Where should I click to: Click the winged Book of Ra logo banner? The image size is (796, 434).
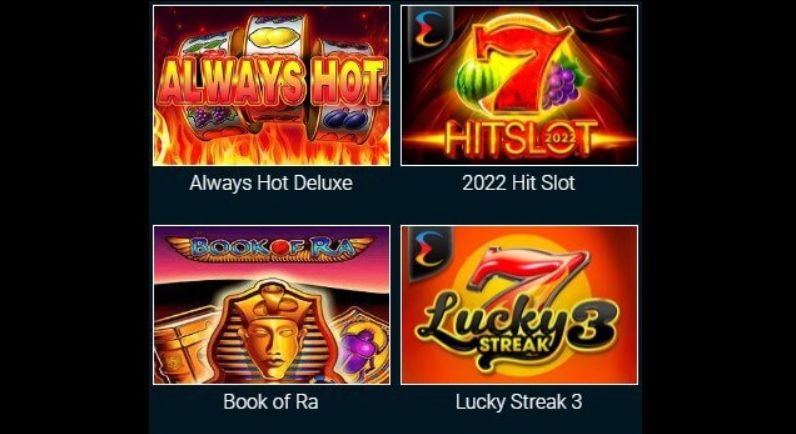(271, 248)
